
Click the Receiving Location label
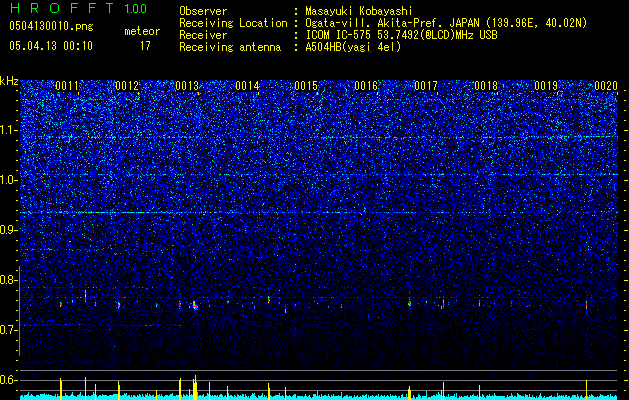(233, 23)
